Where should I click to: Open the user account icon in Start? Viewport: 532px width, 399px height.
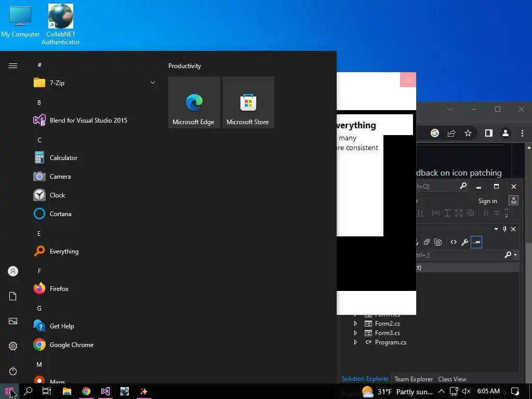coord(13,271)
